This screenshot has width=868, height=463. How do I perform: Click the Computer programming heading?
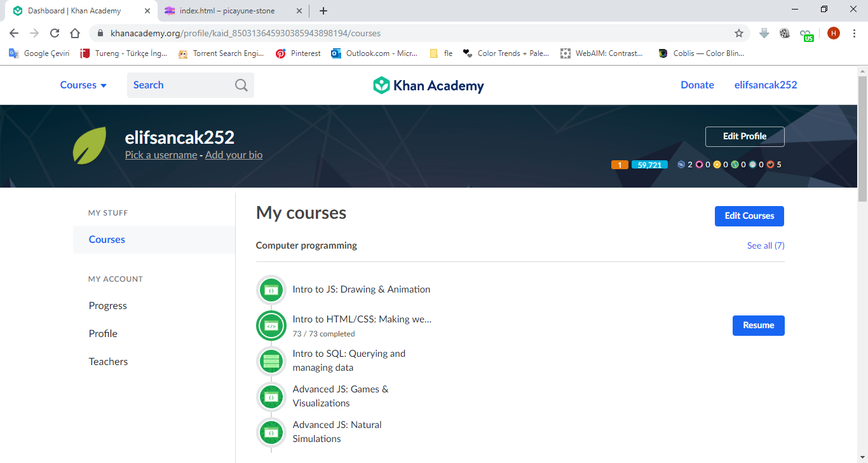[306, 245]
